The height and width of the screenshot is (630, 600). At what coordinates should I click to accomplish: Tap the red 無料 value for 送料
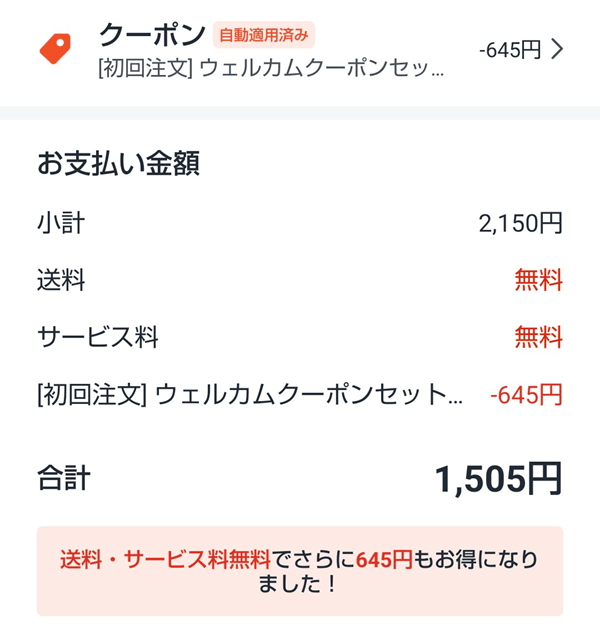[x=538, y=280]
